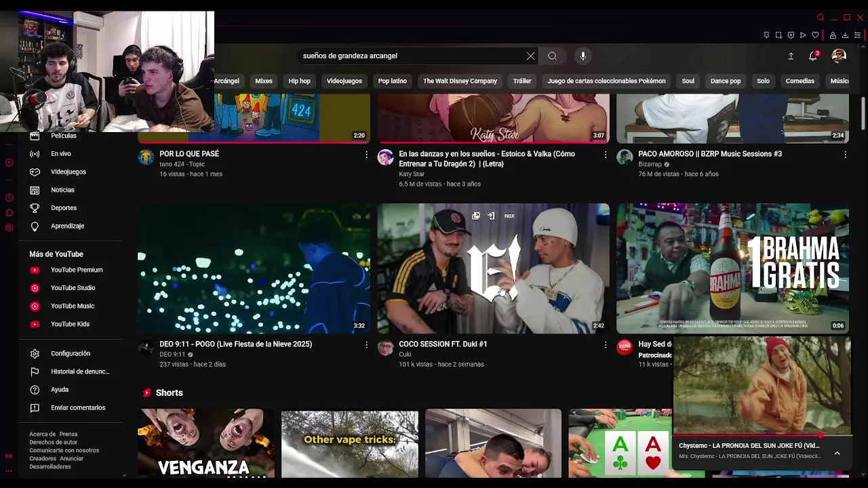868x488 pixels.
Task: Open more options for PACO AMOROSO video
Action: click(845, 155)
